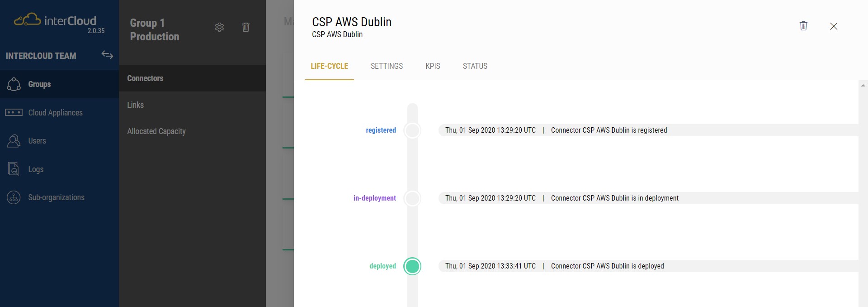Close the CSP AWS Dublin panel
The height and width of the screenshot is (307, 868).
(834, 26)
